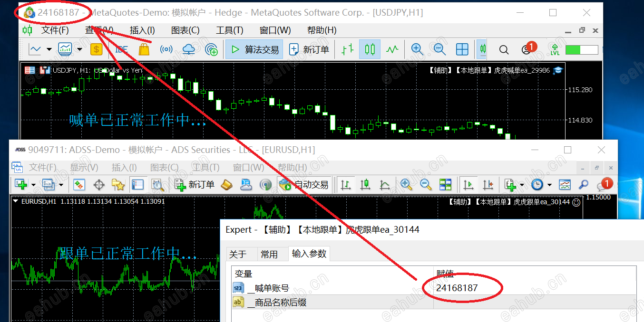Open 窗口(W) menu in MetaTrader 5 window

click(275, 30)
